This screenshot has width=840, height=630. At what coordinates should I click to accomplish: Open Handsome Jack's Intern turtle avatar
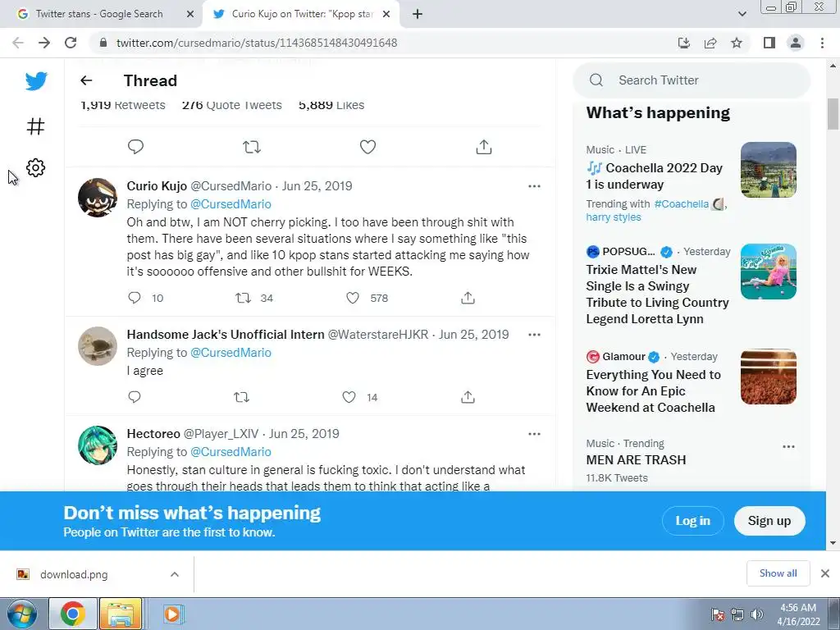click(98, 346)
